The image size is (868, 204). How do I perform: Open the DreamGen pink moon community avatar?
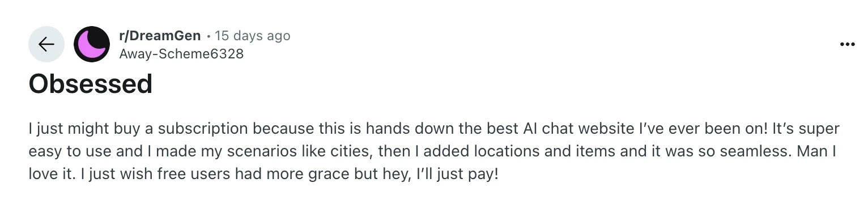(92, 44)
